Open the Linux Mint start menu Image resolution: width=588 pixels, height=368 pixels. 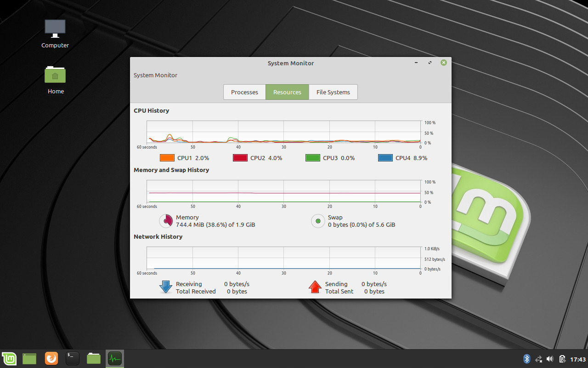click(x=9, y=358)
